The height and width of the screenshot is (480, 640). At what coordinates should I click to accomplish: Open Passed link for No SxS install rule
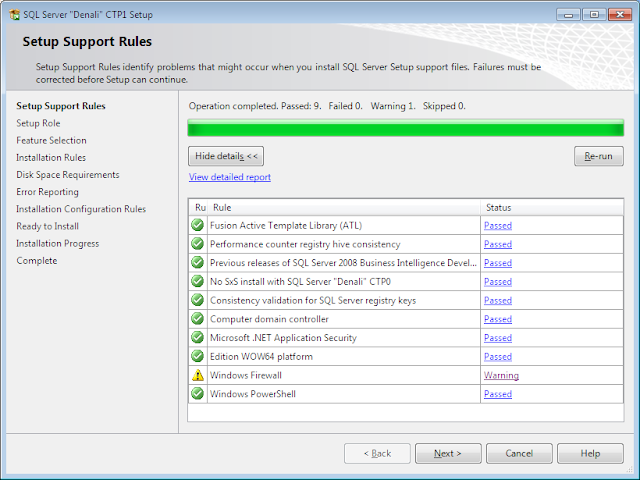[x=498, y=282]
